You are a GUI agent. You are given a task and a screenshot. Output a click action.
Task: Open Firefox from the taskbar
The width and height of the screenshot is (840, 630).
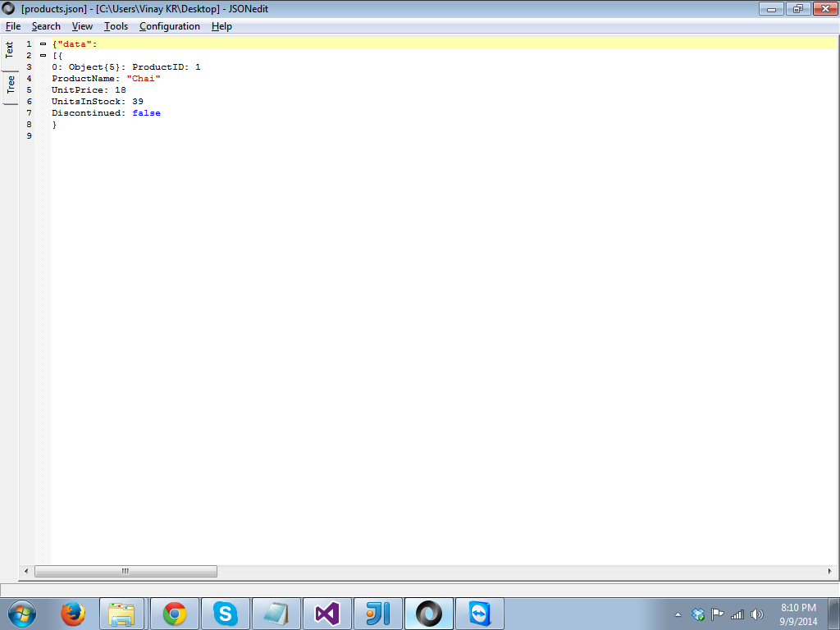73,614
